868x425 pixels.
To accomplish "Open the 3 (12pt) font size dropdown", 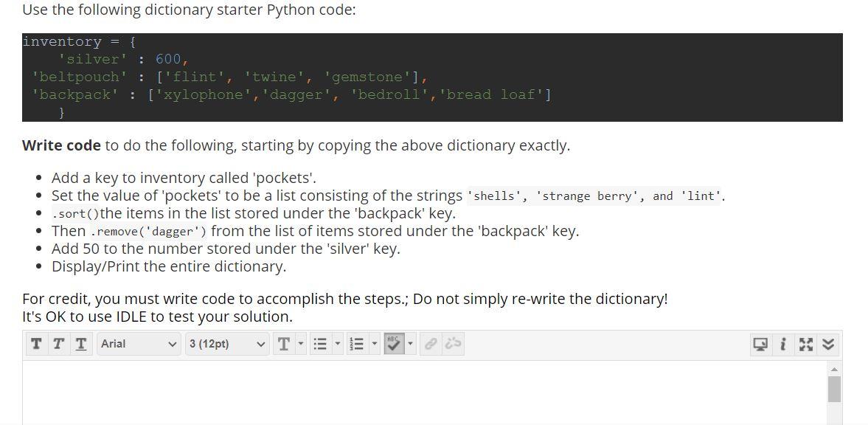I will (x=227, y=344).
